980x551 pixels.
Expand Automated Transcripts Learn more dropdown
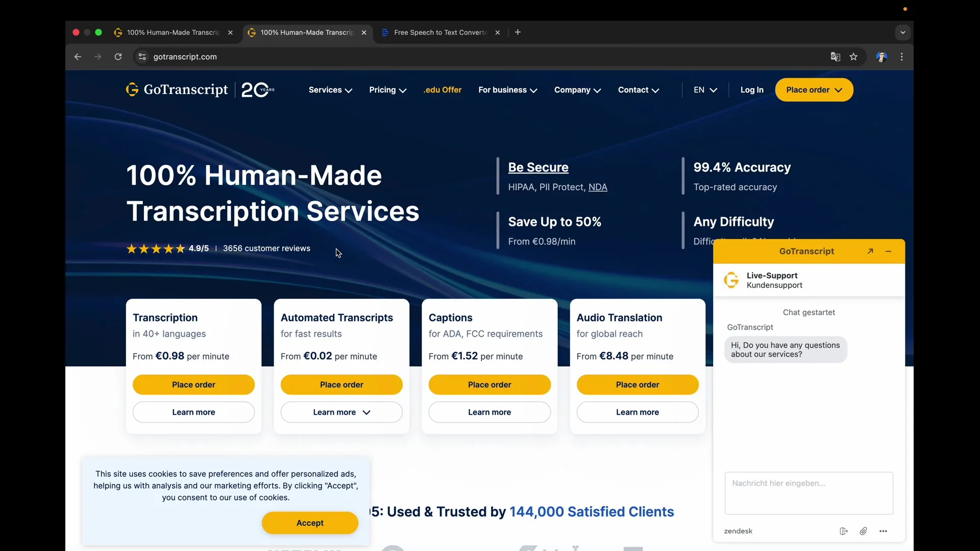(x=341, y=412)
